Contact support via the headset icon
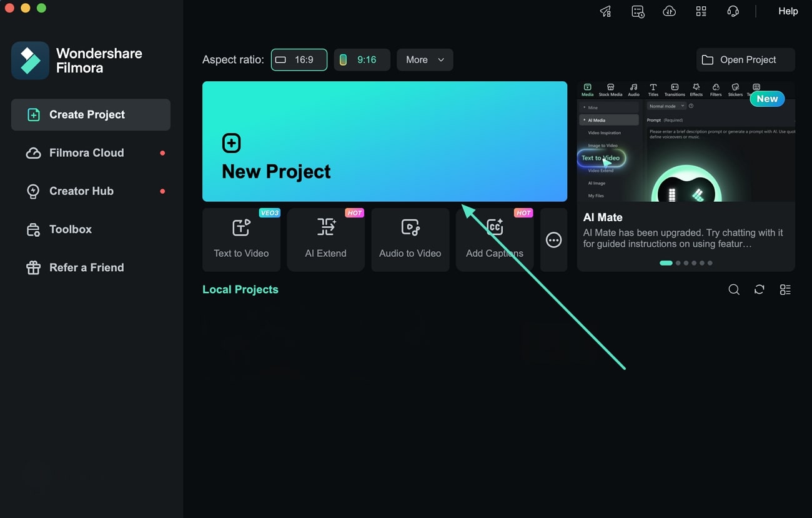 732,11
